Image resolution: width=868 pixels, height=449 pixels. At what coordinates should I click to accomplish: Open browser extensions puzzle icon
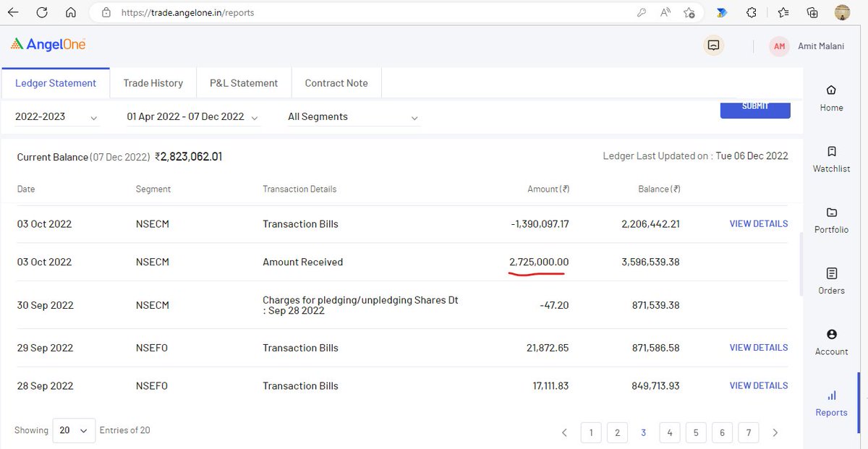coord(752,12)
